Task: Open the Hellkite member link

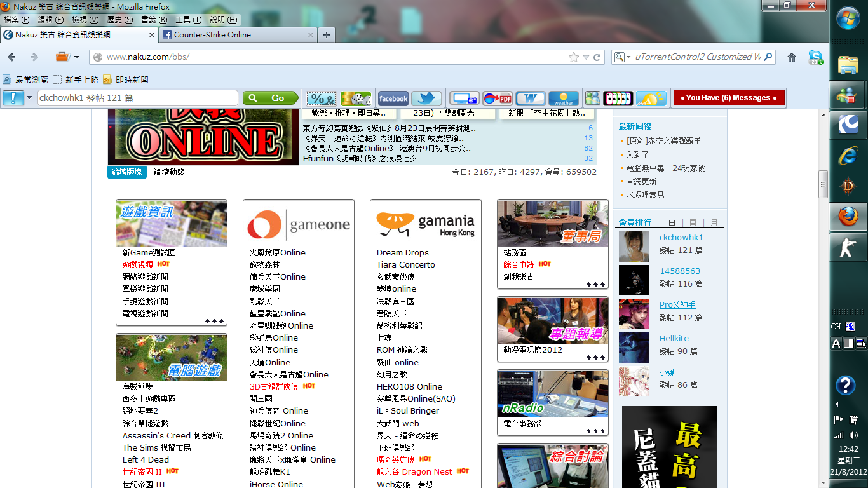Action: pos(674,339)
